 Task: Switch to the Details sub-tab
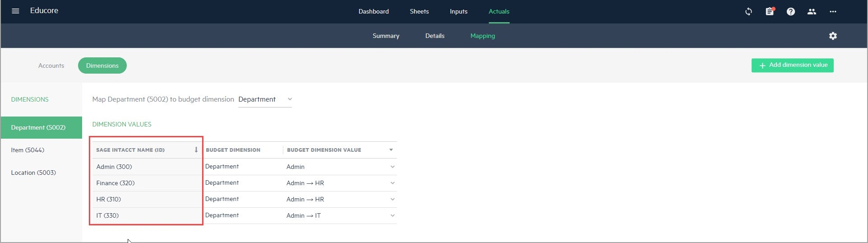[435, 36]
